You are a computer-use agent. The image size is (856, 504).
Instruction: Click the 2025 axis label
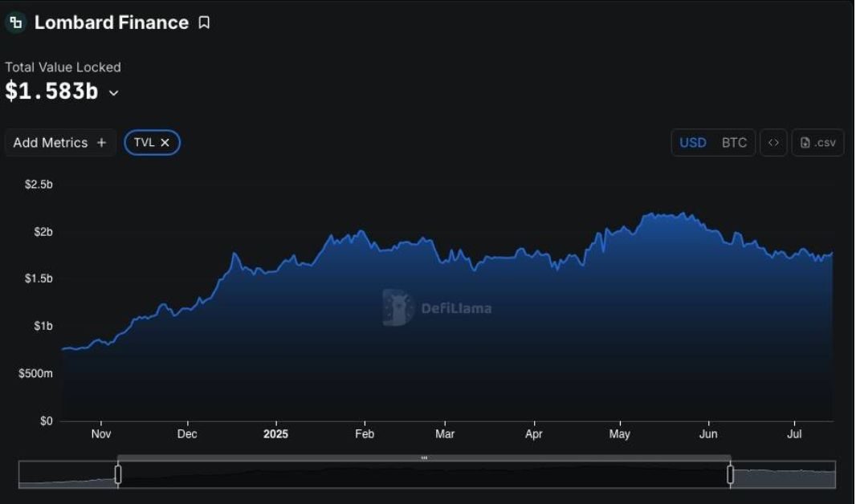(x=275, y=434)
